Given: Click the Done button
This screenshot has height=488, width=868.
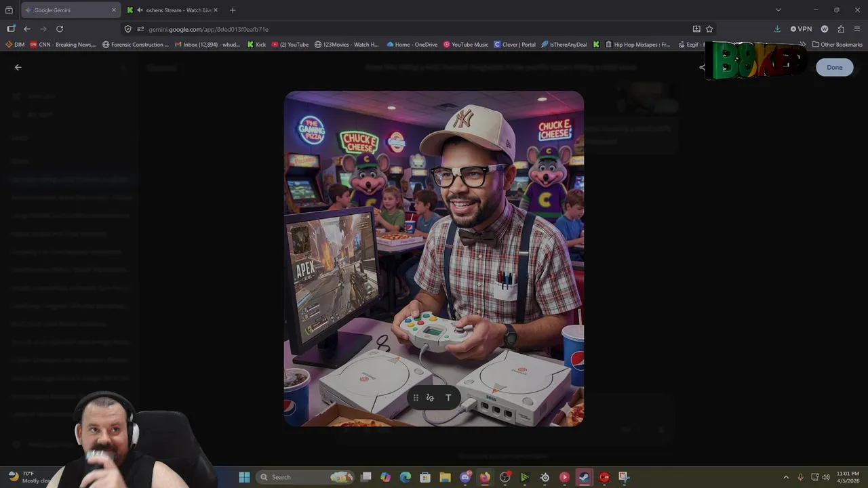Looking at the screenshot, I should point(834,67).
